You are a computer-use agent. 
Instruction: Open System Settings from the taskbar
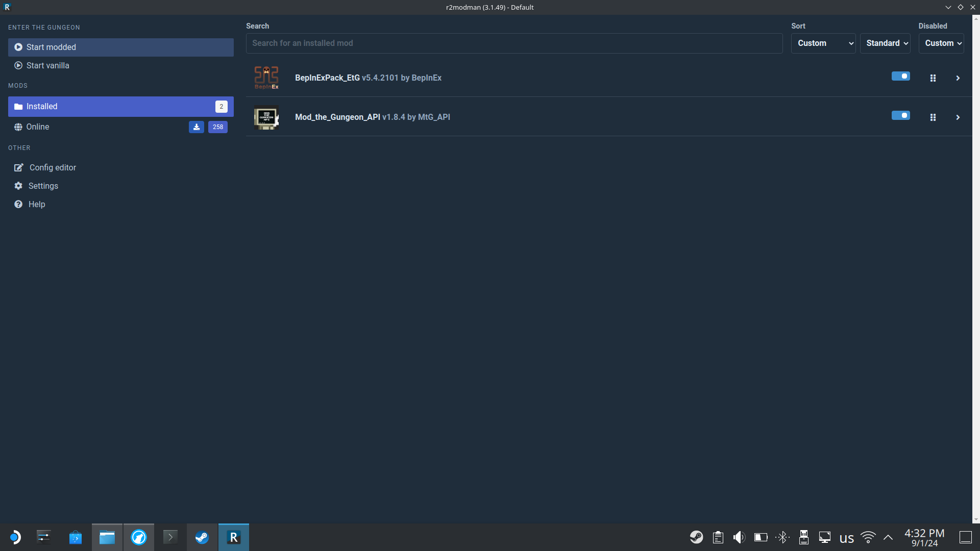pos(44,537)
